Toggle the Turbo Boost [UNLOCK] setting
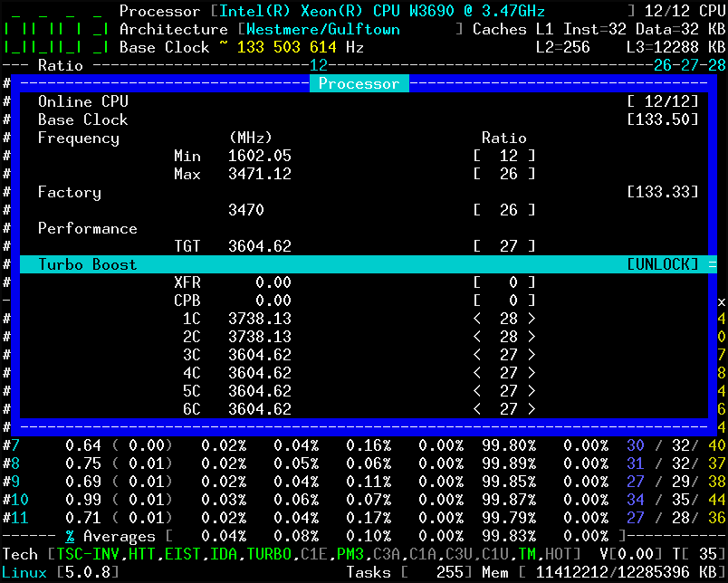Viewport: 728px width, 583px height. [x=663, y=264]
